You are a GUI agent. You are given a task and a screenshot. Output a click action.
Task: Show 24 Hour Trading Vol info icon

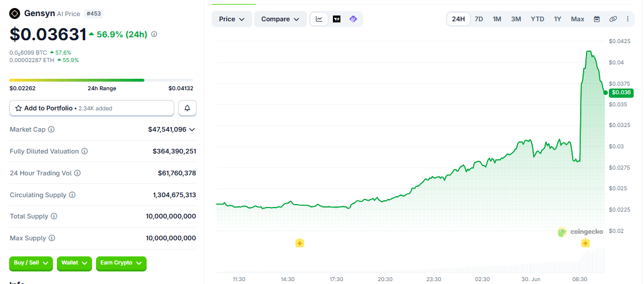[77, 173]
